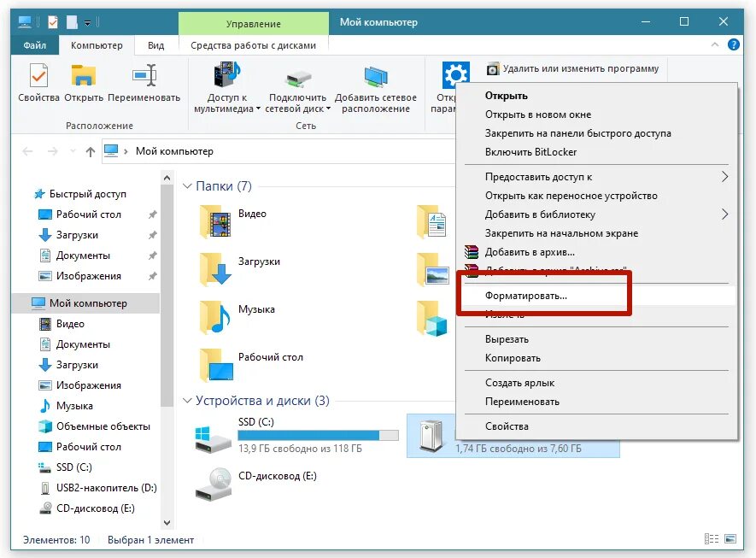Select the Компьютер ribbon tab

(x=97, y=45)
